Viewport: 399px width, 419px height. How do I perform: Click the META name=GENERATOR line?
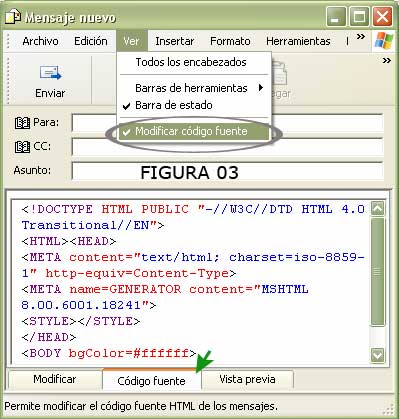[165, 289]
